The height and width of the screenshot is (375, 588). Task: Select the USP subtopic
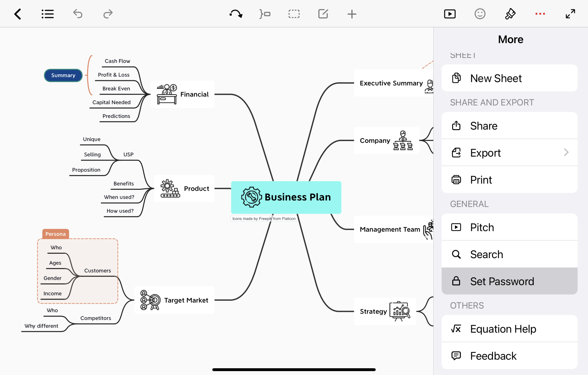(x=128, y=155)
